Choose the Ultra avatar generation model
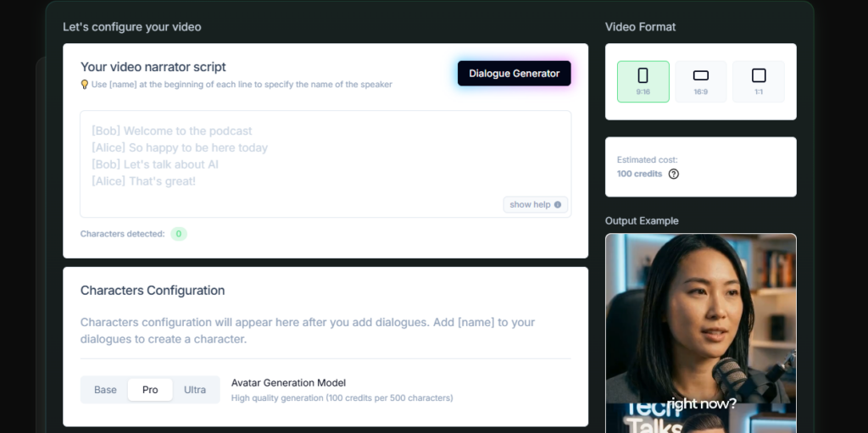The height and width of the screenshot is (433, 868). 195,390
